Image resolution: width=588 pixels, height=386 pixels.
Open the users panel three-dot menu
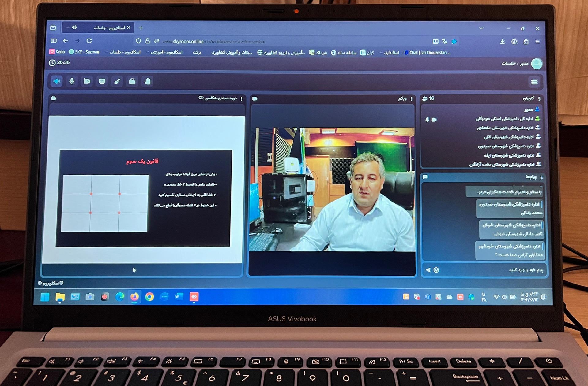(x=539, y=99)
